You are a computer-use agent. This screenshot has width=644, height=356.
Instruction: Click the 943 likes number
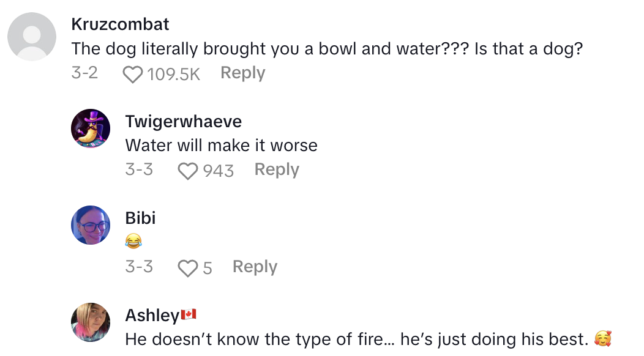(219, 171)
